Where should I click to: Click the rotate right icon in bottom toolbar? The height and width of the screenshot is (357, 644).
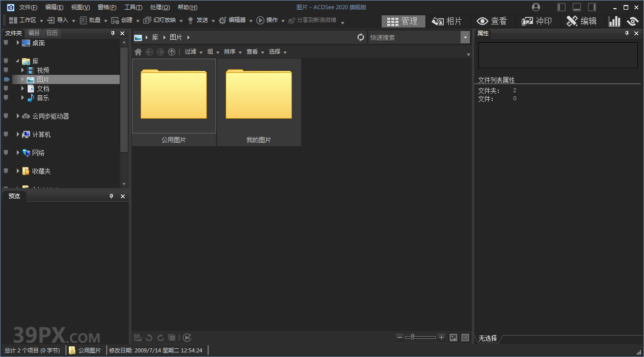click(160, 338)
